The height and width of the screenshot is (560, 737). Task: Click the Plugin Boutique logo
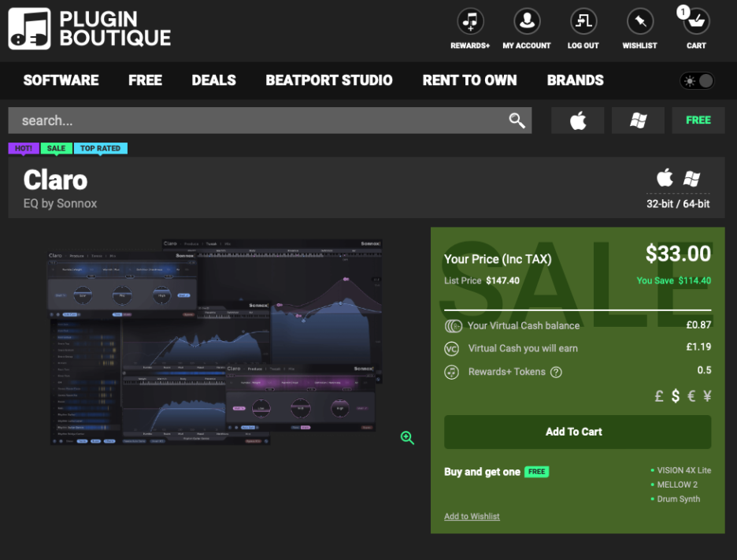(x=89, y=28)
